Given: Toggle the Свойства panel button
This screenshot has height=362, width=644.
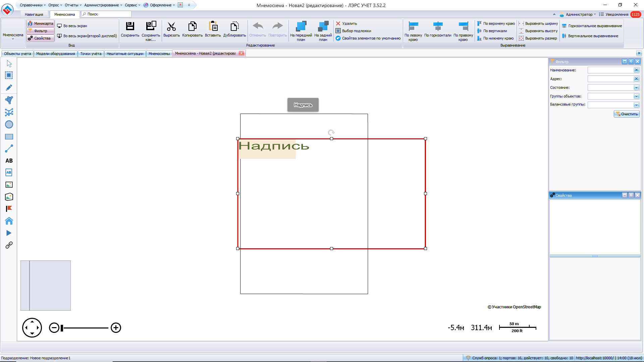Looking at the screenshot, I should point(41,38).
